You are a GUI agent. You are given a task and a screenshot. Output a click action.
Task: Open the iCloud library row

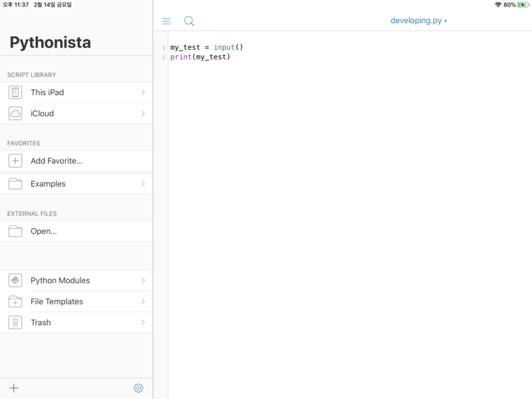click(x=76, y=113)
